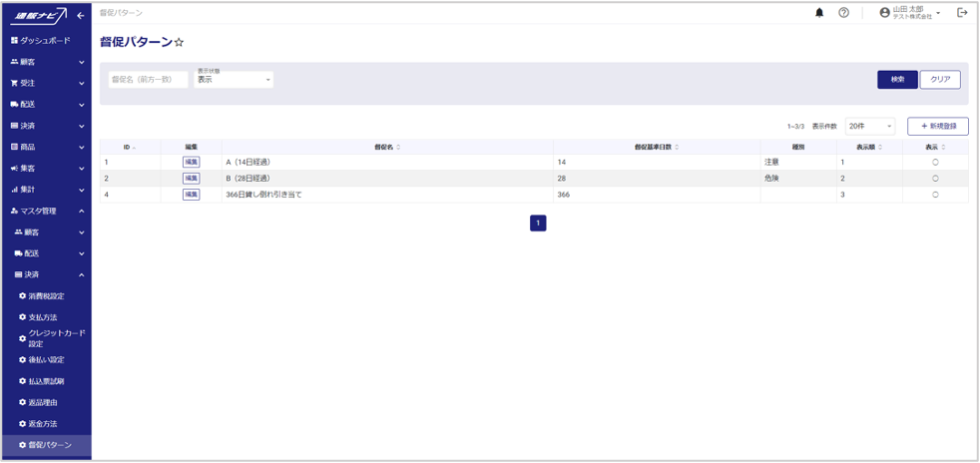
Task: Select 返品理由 in the sidebar menu
Action: click(x=43, y=402)
